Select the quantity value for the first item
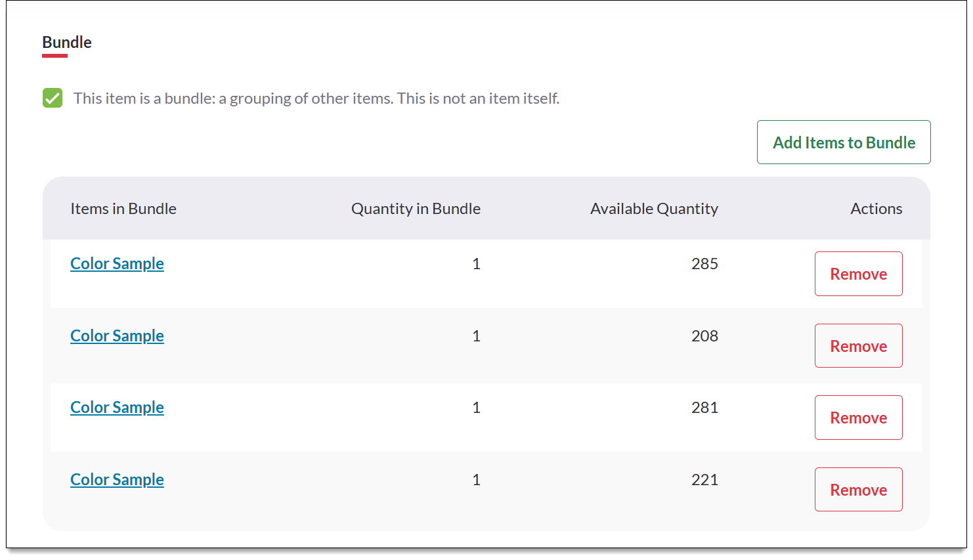Image resolution: width=973 pixels, height=560 pixels. pyautogui.click(x=477, y=263)
